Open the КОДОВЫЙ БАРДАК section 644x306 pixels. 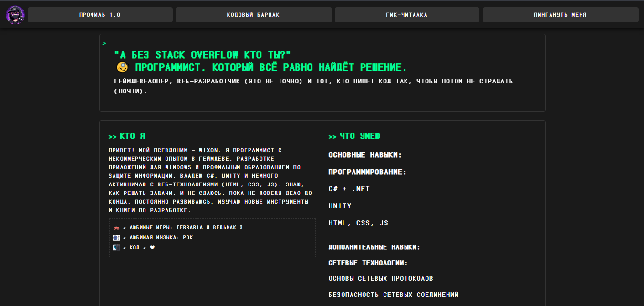pos(253,15)
